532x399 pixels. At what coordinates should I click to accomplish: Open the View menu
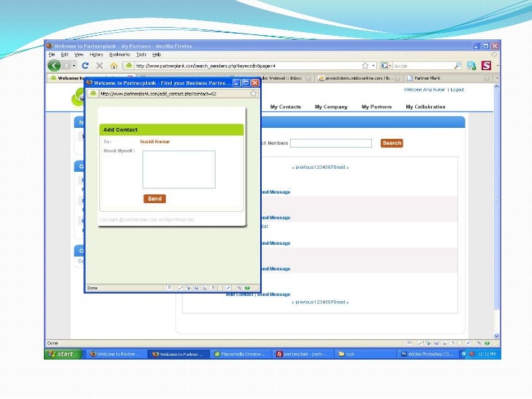[79, 55]
